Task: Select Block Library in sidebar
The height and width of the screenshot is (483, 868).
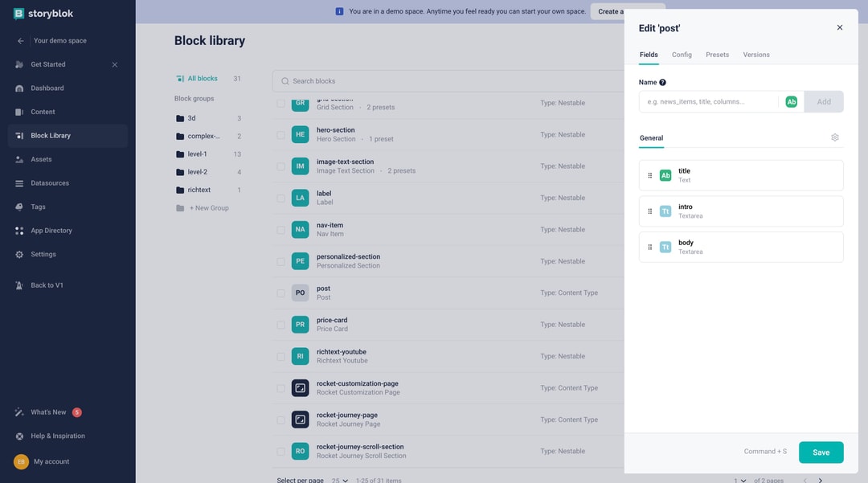Action: [x=68, y=136]
